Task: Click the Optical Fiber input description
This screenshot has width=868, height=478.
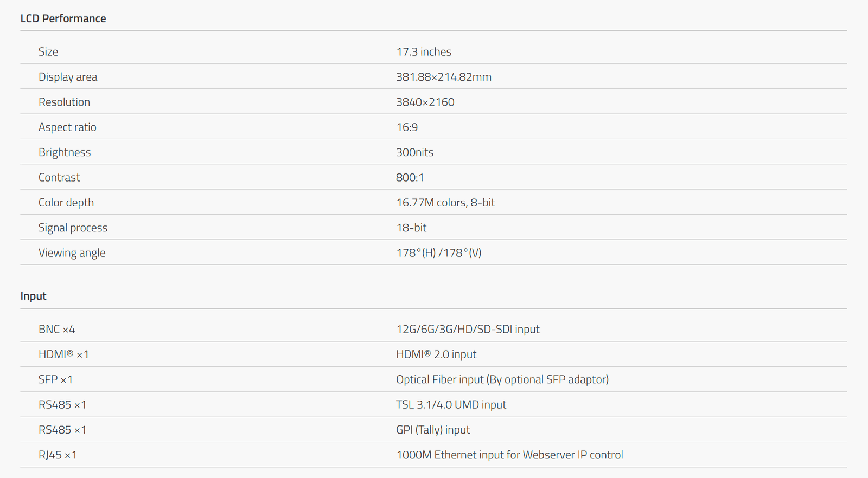Action: tap(502, 379)
